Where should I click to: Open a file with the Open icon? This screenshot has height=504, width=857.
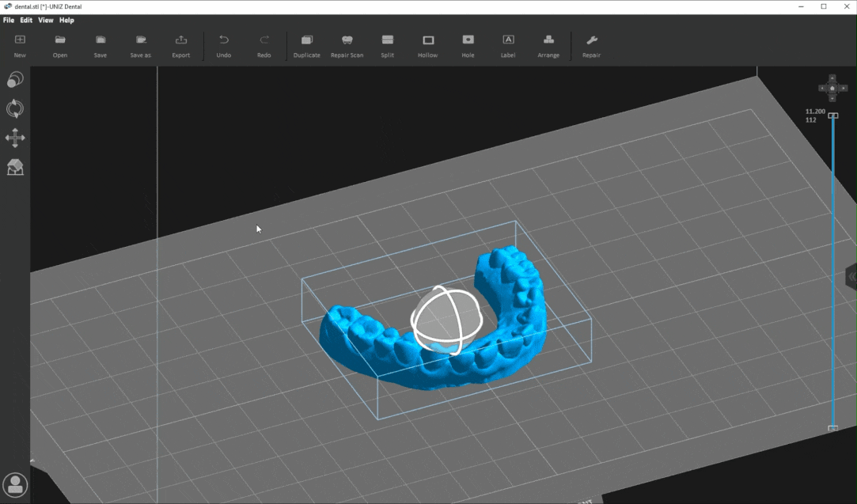(x=60, y=45)
